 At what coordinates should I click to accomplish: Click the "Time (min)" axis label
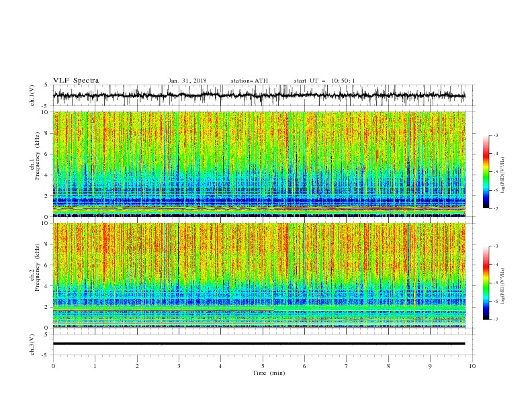point(269,373)
